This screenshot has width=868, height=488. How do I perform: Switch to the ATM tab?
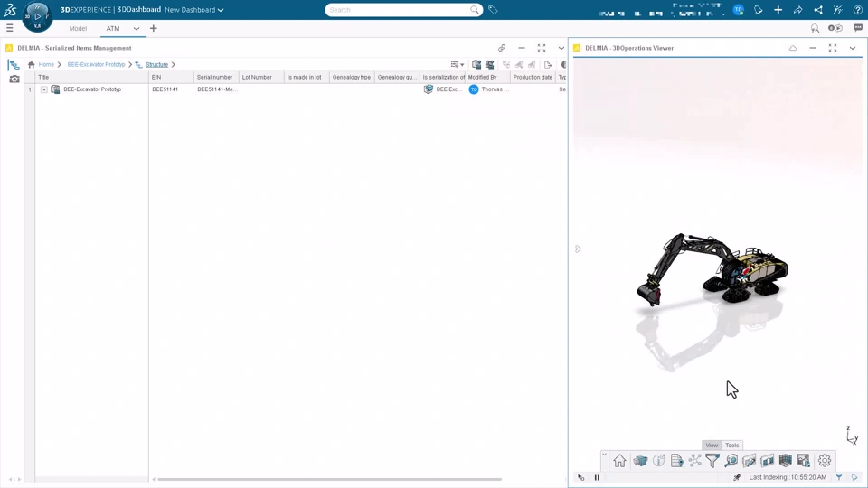point(113,28)
